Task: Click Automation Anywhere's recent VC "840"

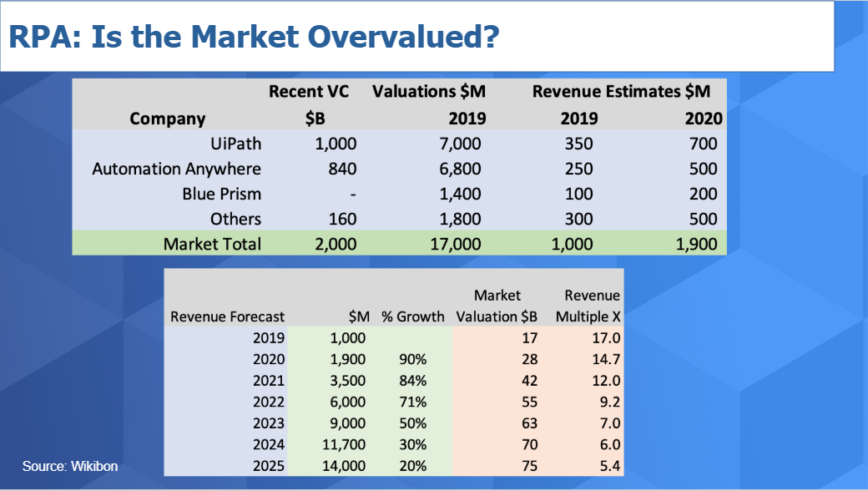Action: [x=342, y=169]
